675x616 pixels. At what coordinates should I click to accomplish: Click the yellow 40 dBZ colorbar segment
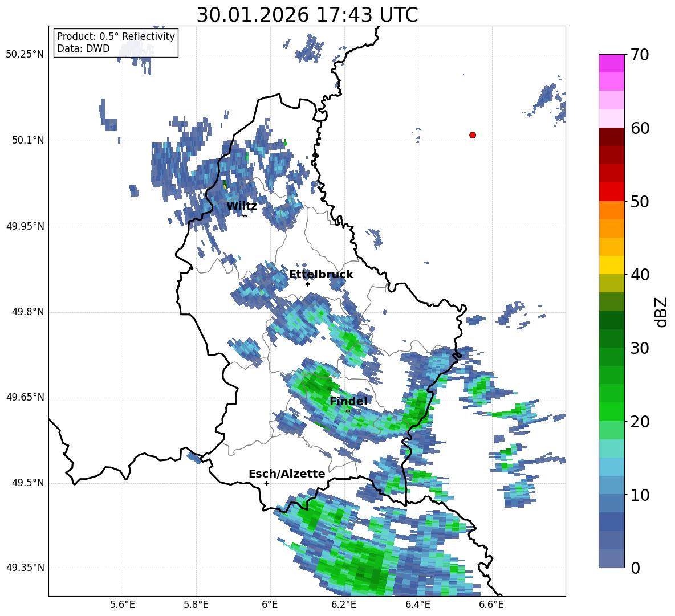[611, 265]
